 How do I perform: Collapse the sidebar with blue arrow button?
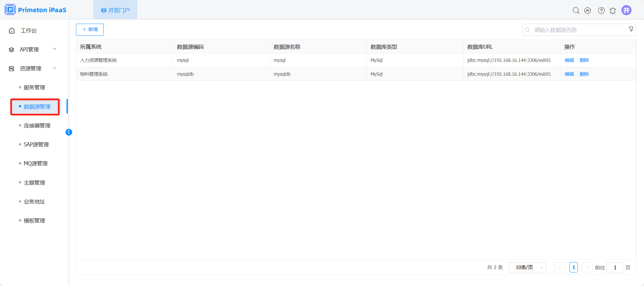click(x=69, y=132)
